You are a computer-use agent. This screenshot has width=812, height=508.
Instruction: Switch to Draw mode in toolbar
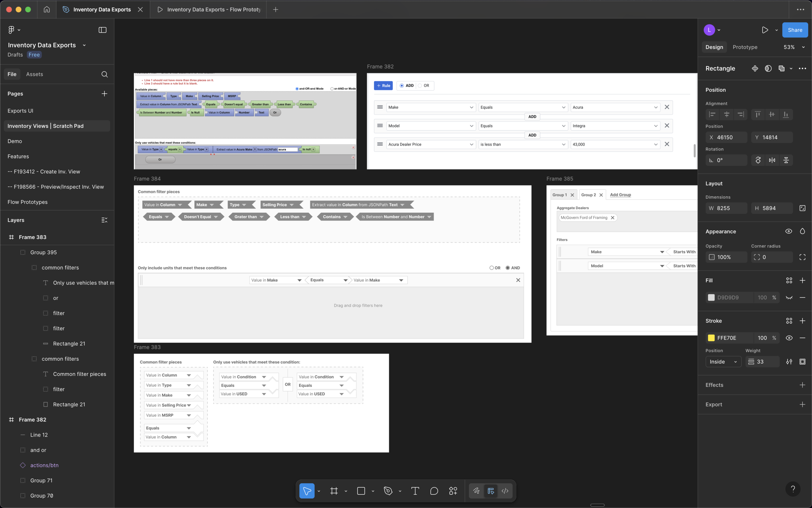[x=476, y=491]
